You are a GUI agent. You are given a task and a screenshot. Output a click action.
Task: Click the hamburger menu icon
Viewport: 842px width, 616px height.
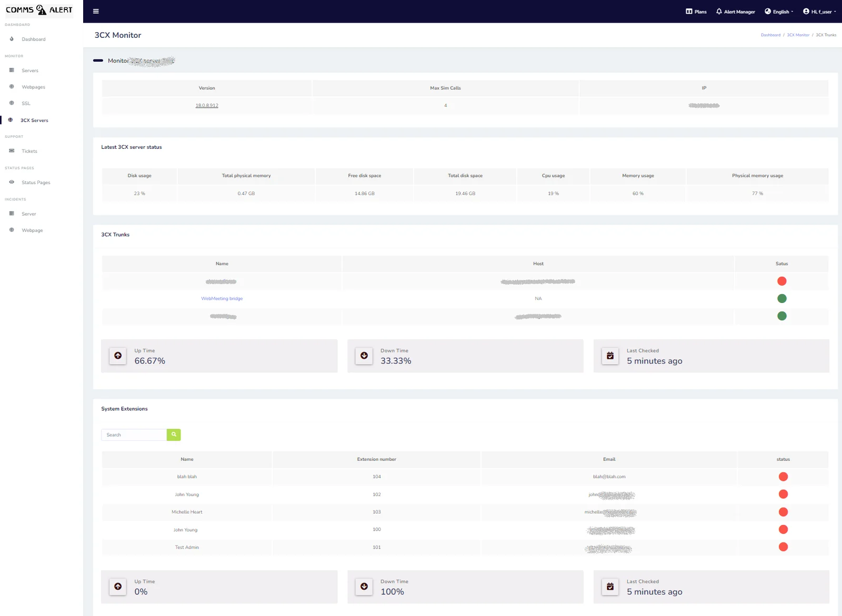(x=96, y=11)
